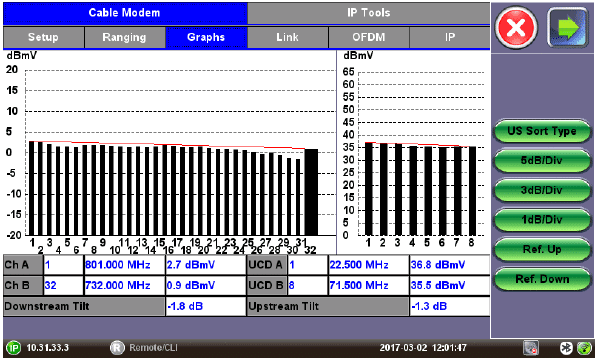Click the date and time 2017-03-02
The height and width of the screenshot is (363, 599).
pyautogui.click(x=423, y=348)
